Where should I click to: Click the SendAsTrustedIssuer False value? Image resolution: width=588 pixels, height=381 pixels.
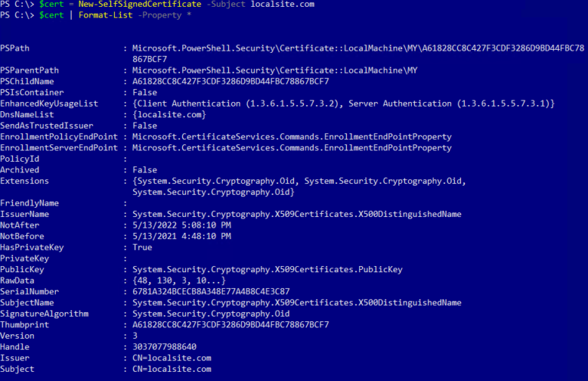click(145, 126)
